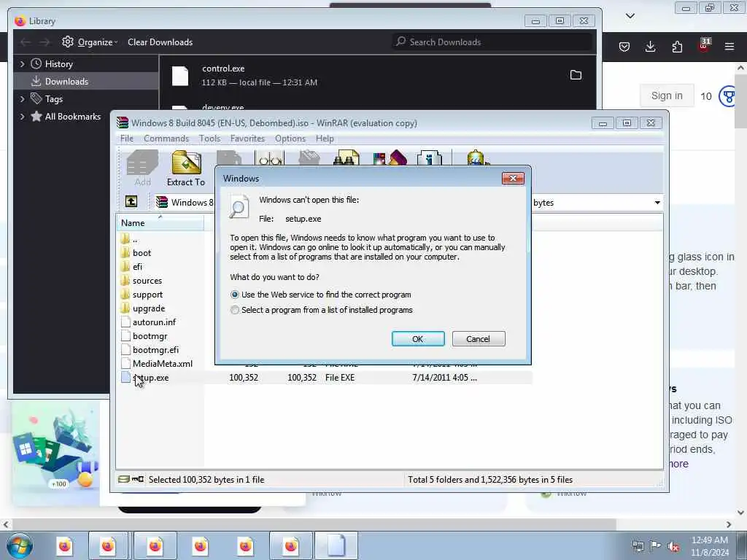Click the Sign in button on webpage
Image resolution: width=747 pixels, height=560 pixels.
pyautogui.click(x=667, y=96)
